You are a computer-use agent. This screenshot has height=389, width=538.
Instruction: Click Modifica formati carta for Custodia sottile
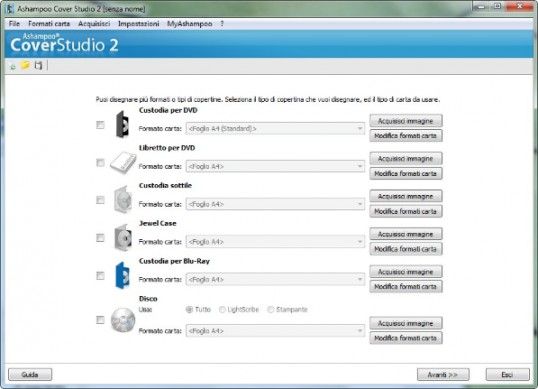[x=406, y=211]
